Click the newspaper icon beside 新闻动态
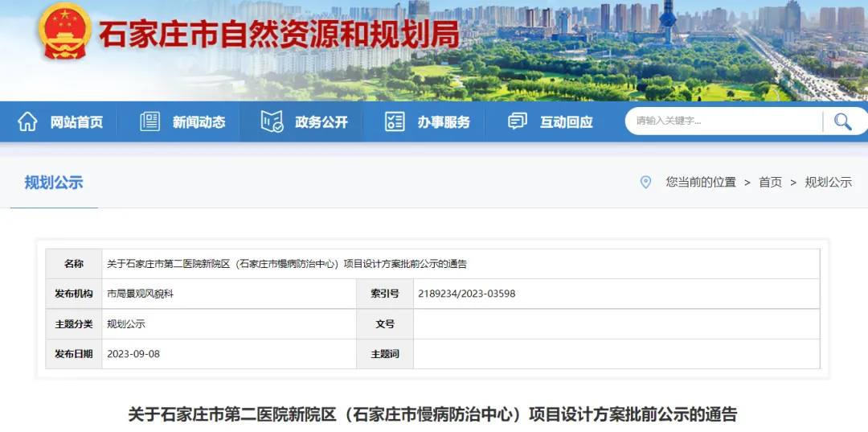This screenshot has width=868, height=432. click(150, 121)
